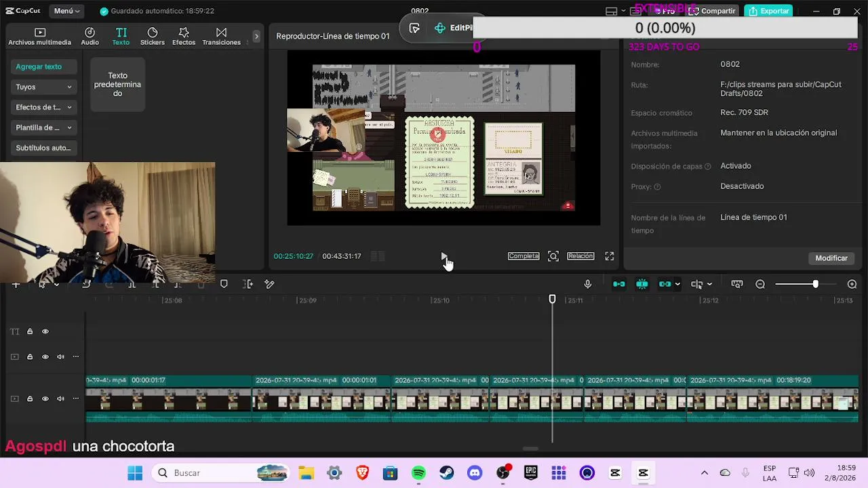Image resolution: width=868 pixels, height=488 pixels.
Task: Mute the main video track audio
Action: [x=60, y=399]
